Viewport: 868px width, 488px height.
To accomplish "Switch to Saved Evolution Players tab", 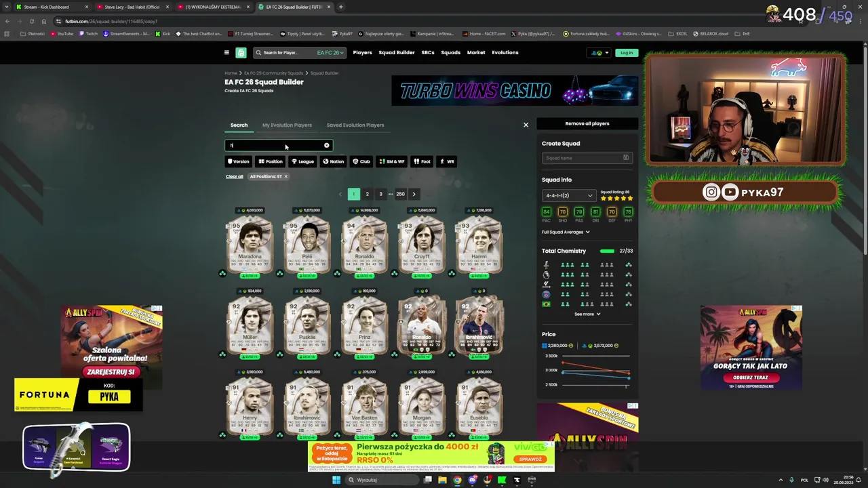I will click(x=355, y=125).
